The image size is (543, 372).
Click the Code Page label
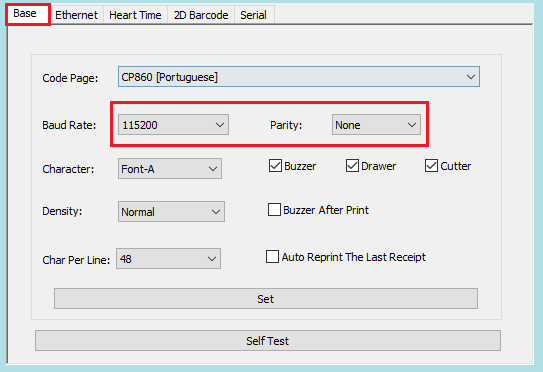(70, 78)
